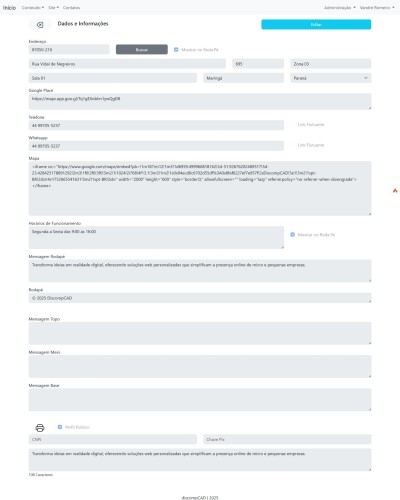The width and height of the screenshot is (400, 500).
Task: Toggle the Mostrar no Rodapé checkbox beside Buscar
Action: pos(176,50)
